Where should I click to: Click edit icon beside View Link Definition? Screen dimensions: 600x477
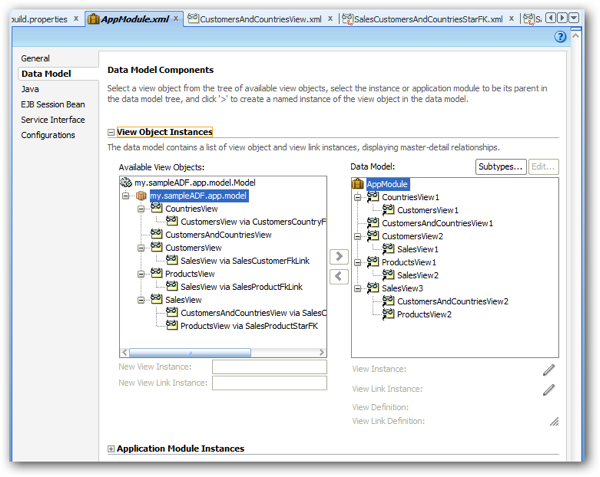pos(554,422)
